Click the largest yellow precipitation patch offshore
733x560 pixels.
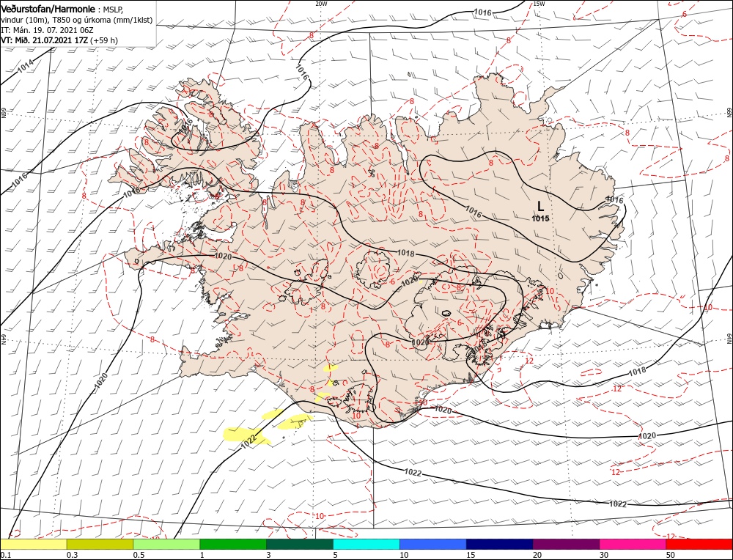pyautogui.click(x=246, y=435)
